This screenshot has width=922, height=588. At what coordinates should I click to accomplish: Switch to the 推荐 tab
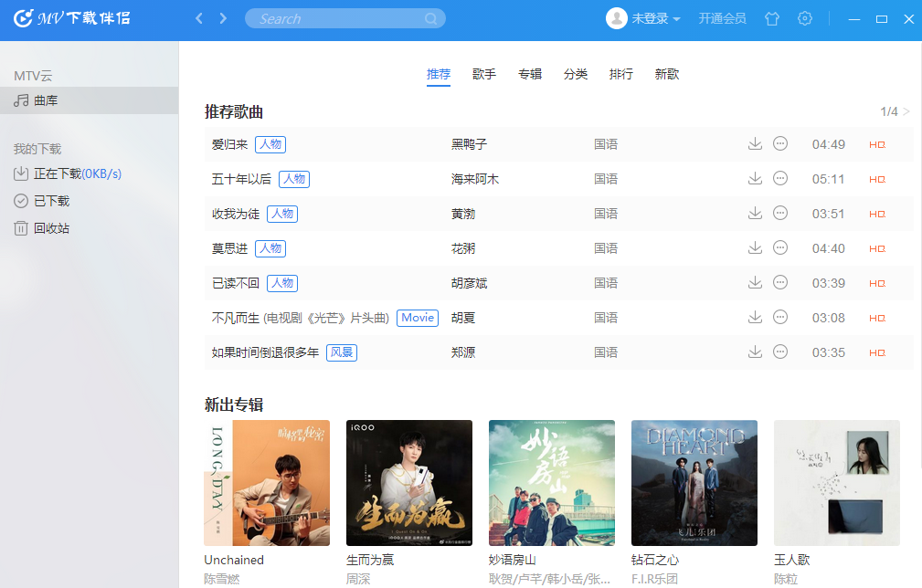point(438,74)
